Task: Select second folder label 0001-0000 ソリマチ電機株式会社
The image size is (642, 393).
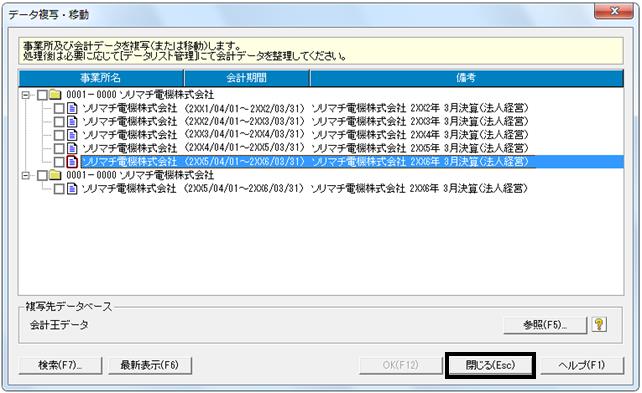Action: (x=140, y=175)
